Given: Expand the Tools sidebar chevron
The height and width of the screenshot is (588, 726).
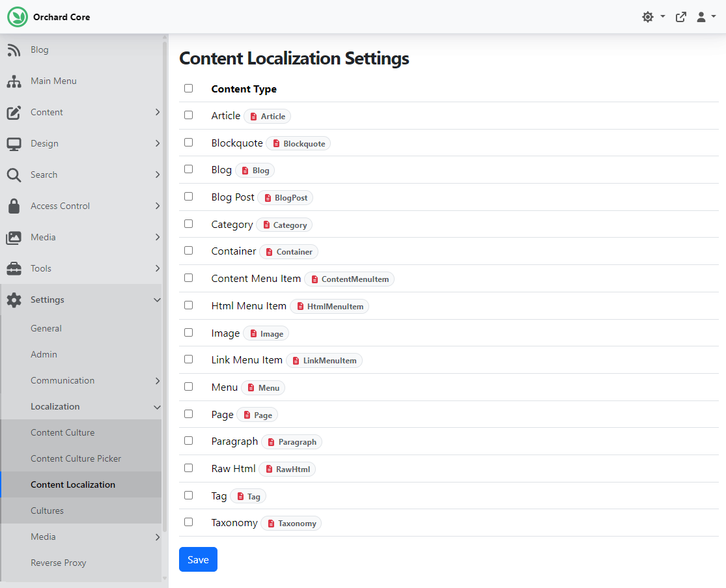Looking at the screenshot, I should click(158, 268).
